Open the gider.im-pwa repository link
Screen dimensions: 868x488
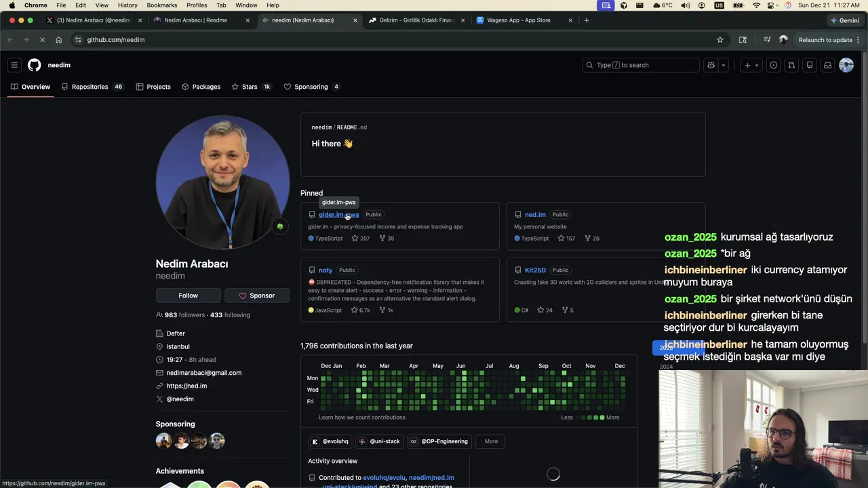pyautogui.click(x=338, y=215)
